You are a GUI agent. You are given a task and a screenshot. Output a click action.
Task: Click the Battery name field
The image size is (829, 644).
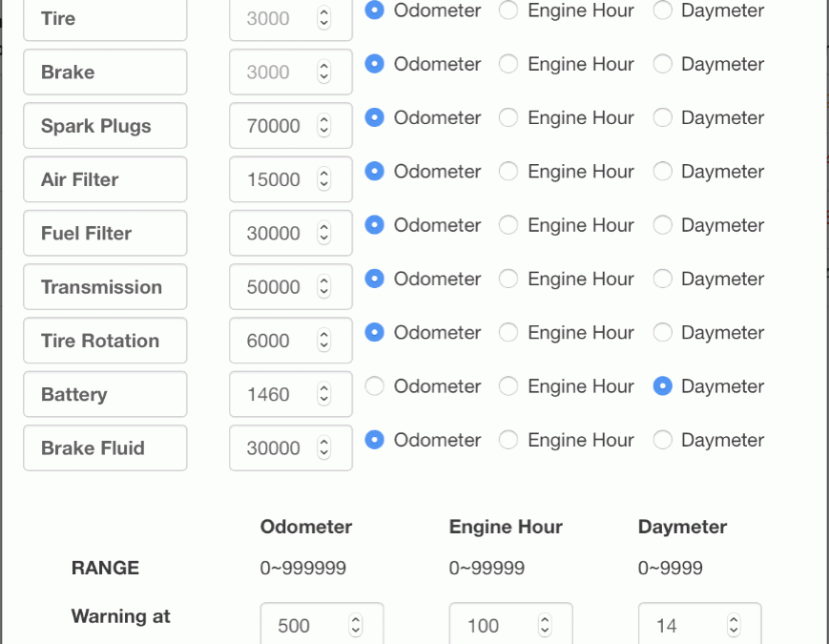click(105, 394)
